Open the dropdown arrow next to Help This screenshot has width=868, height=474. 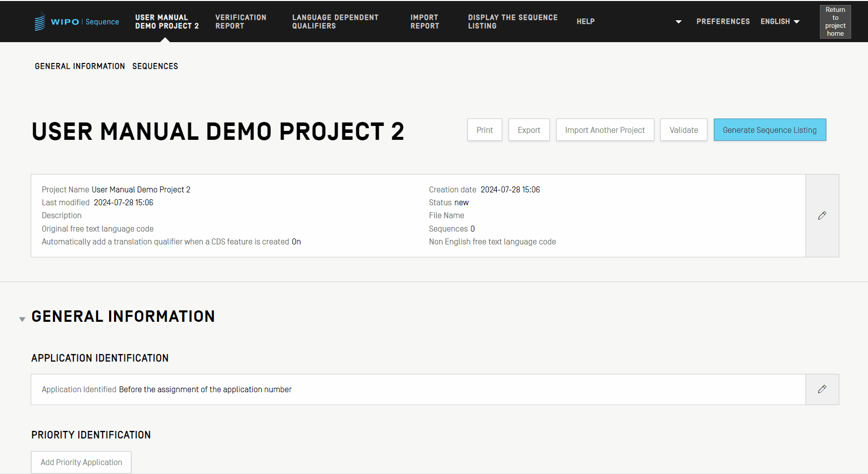678,22
